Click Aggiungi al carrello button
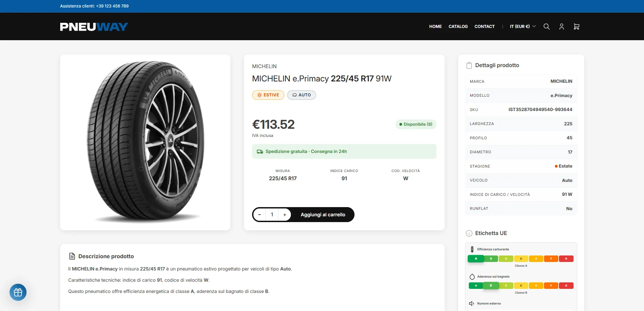Image resolution: width=644 pixels, height=311 pixels. click(x=323, y=215)
